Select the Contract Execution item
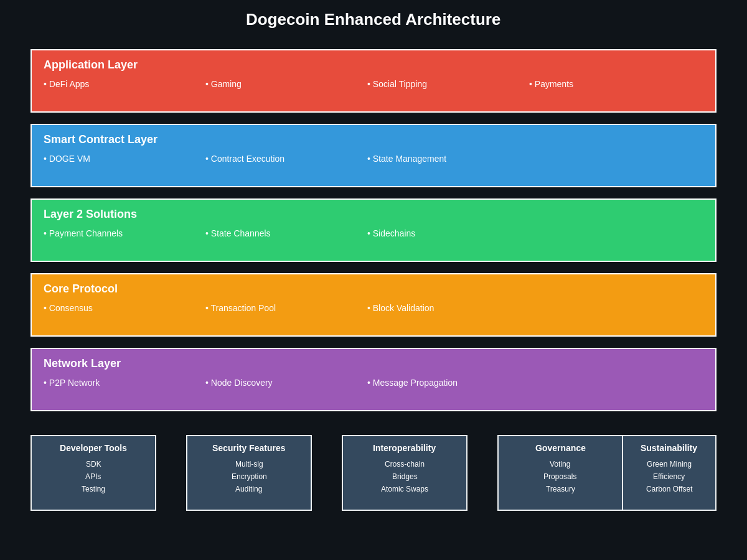The height and width of the screenshot is (560, 747). (x=245, y=159)
